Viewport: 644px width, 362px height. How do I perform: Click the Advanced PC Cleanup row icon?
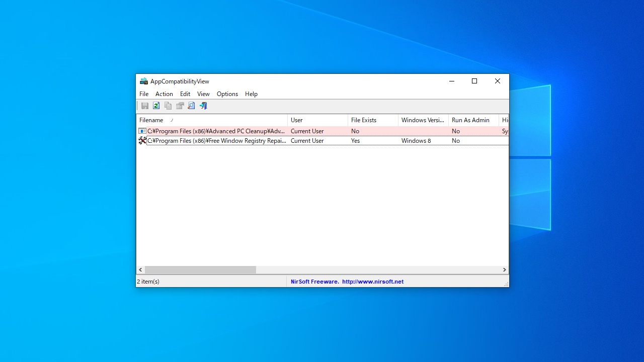(x=142, y=131)
